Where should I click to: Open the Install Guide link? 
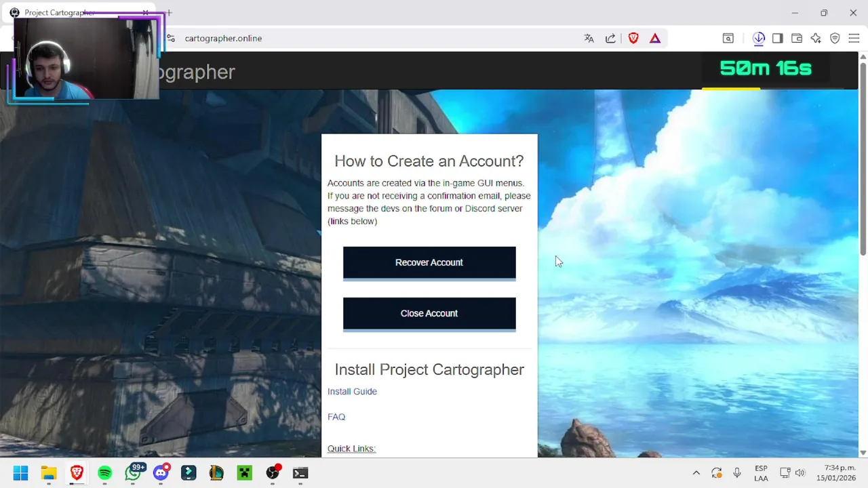click(352, 392)
